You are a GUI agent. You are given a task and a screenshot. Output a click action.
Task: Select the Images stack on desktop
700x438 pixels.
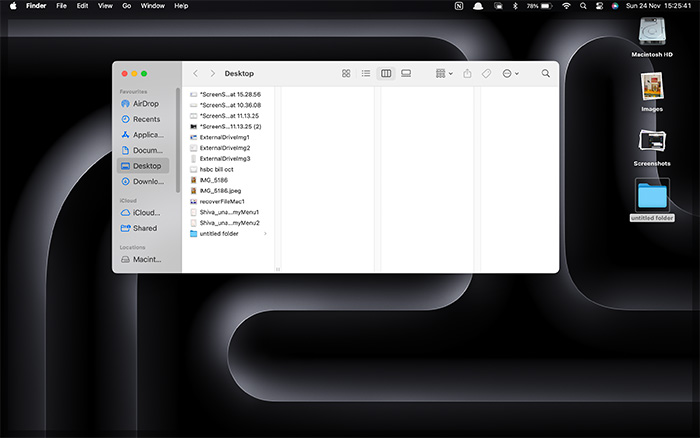[x=652, y=92]
